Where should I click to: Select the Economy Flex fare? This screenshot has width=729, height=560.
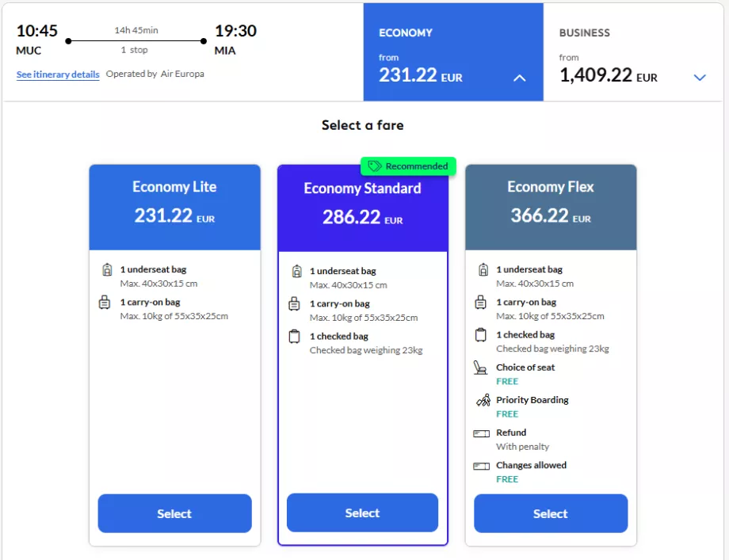(x=550, y=512)
